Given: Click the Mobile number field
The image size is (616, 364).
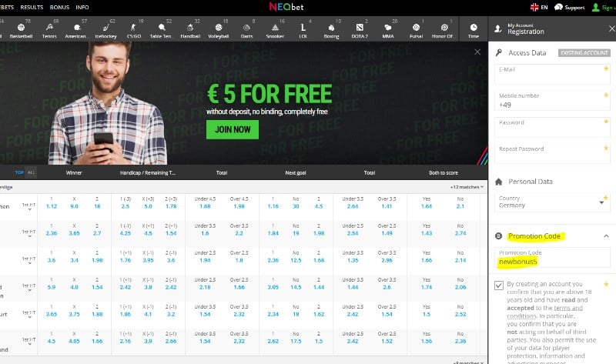Looking at the screenshot, I should point(552,101).
